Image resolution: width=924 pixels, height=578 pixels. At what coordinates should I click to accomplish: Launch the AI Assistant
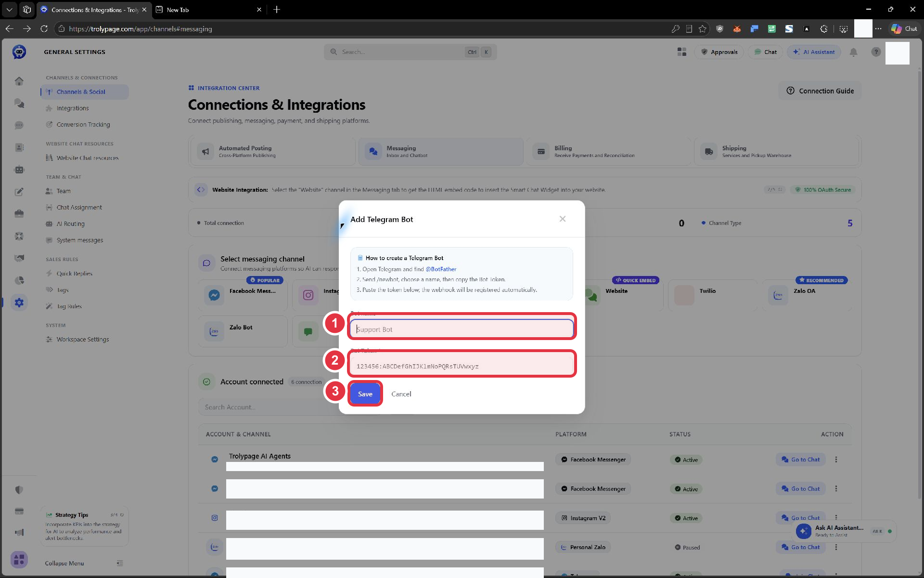(x=814, y=52)
